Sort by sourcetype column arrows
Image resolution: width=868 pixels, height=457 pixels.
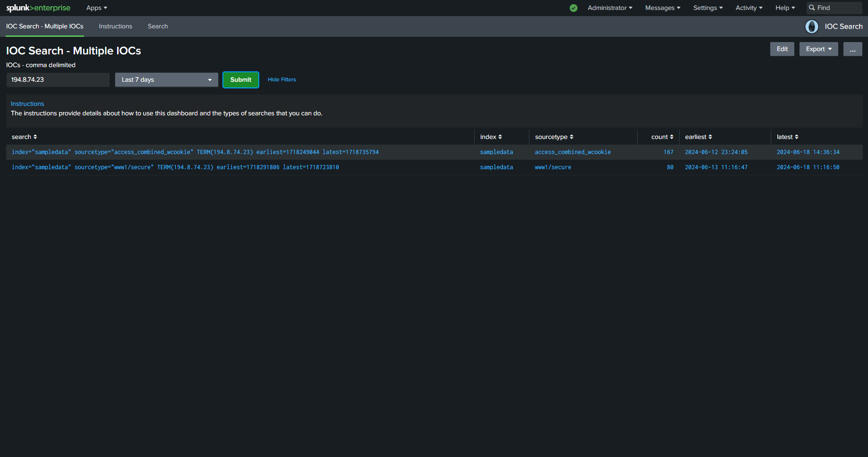point(571,137)
